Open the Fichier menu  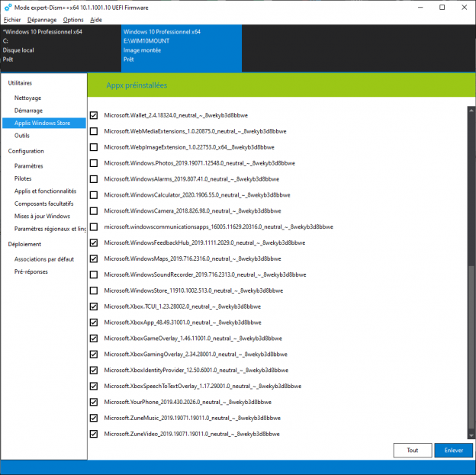click(12, 19)
